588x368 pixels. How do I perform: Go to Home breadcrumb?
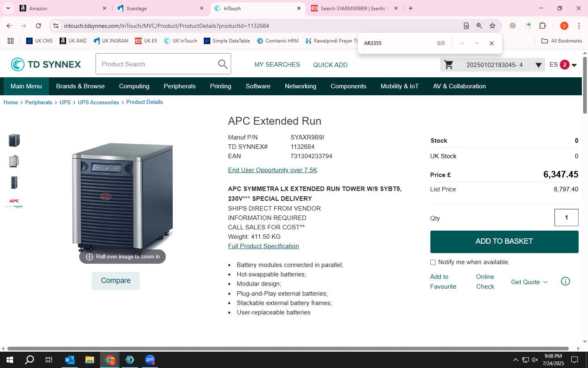pos(11,102)
